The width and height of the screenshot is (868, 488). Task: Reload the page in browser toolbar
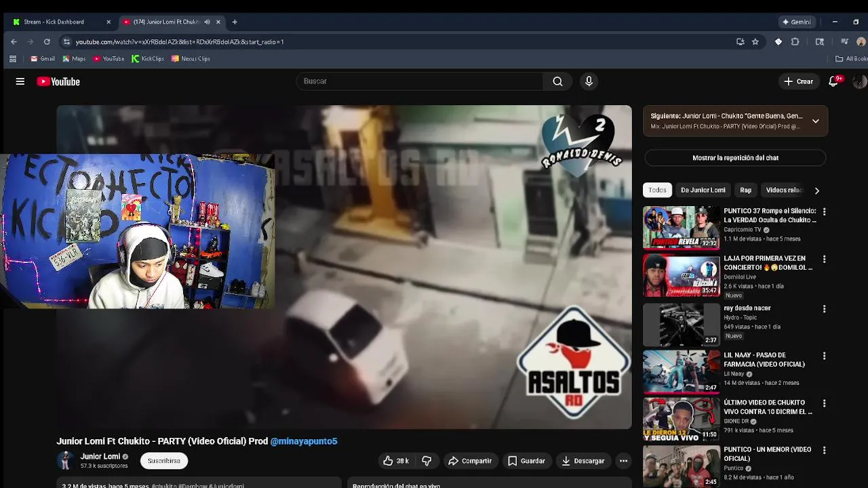(47, 41)
